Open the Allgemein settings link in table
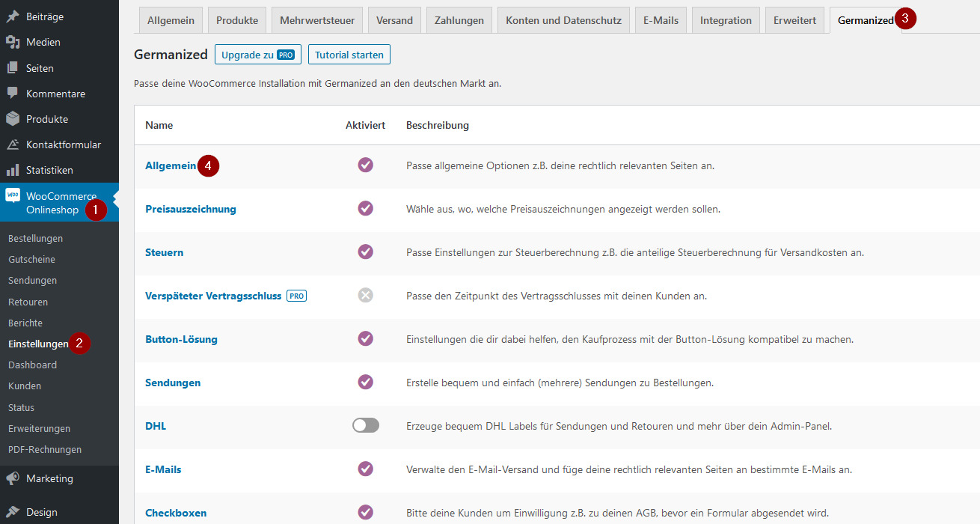980x524 pixels. [x=171, y=165]
